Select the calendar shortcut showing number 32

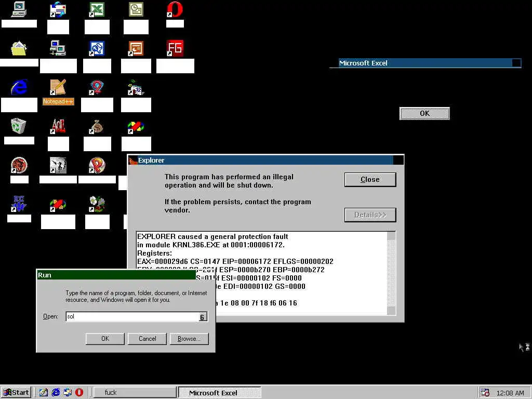pyautogui.click(x=136, y=87)
